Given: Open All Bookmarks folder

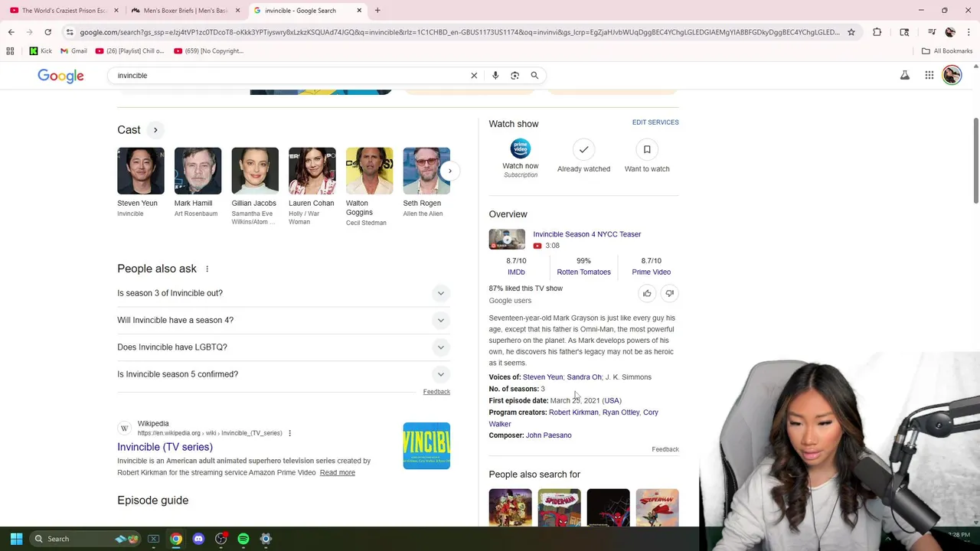Looking at the screenshot, I should pos(946,51).
